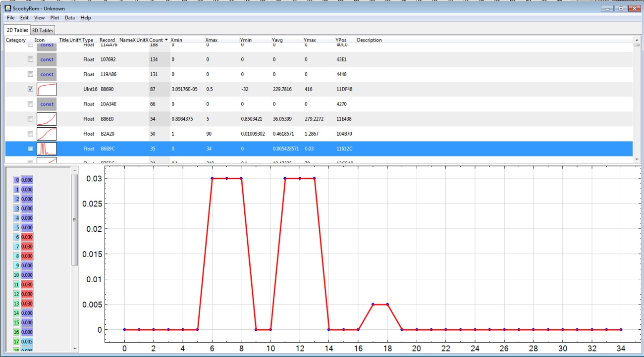This screenshot has width=644, height=357.
Task: Select the curve thumbnail for record B86E0
Action: point(47,119)
